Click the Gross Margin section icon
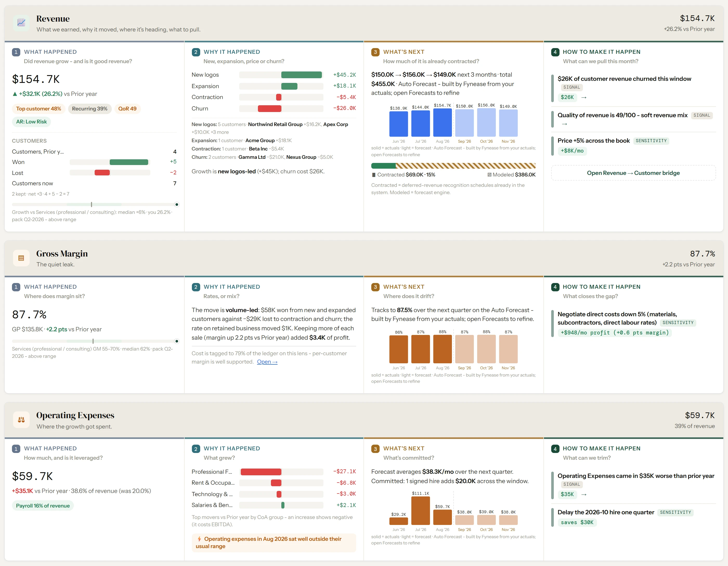The image size is (728, 566). tap(21, 258)
